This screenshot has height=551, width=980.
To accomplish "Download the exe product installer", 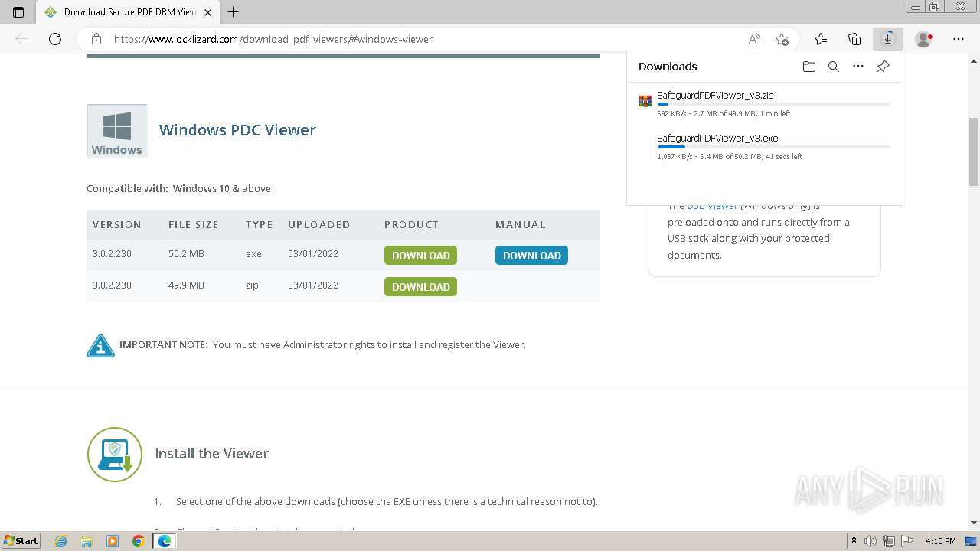I will [x=420, y=256].
